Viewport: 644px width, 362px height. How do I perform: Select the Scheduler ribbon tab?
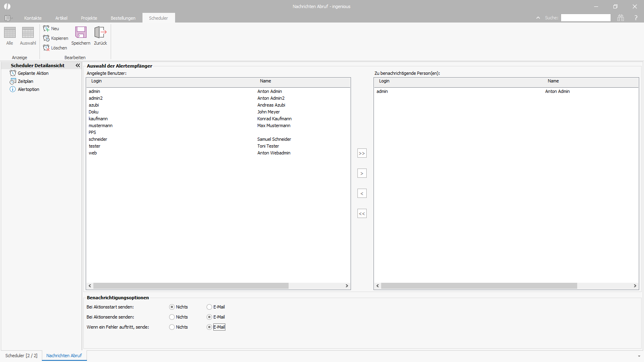[x=159, y=18]
